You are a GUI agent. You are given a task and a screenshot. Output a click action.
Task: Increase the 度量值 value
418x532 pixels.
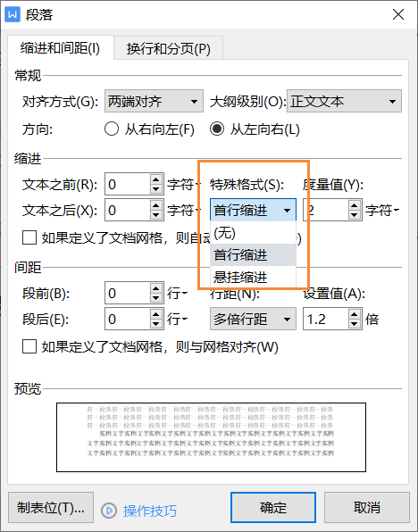tap(355, 205)
